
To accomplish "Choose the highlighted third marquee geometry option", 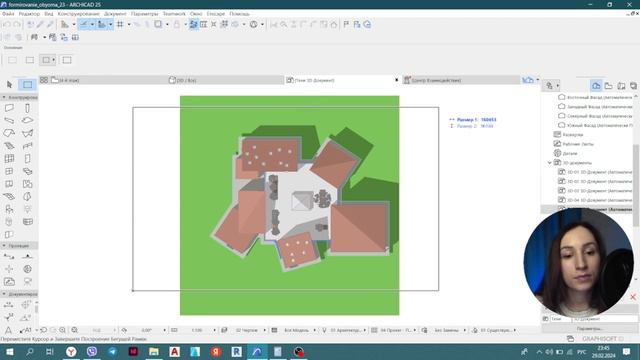I will point(48,60).
